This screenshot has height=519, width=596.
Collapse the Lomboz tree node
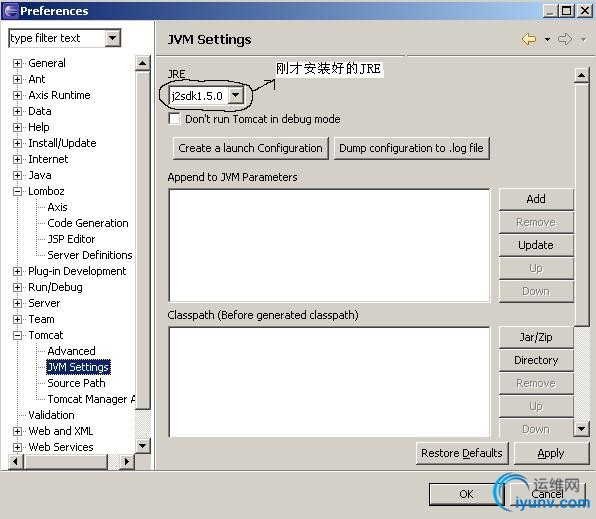coord(17,191)
